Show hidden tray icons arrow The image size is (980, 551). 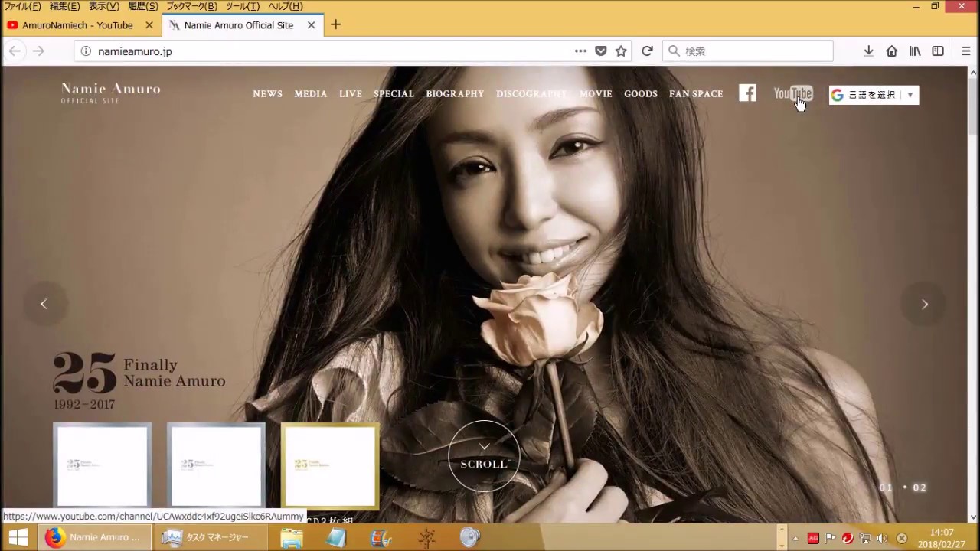(x=795, y=538)
